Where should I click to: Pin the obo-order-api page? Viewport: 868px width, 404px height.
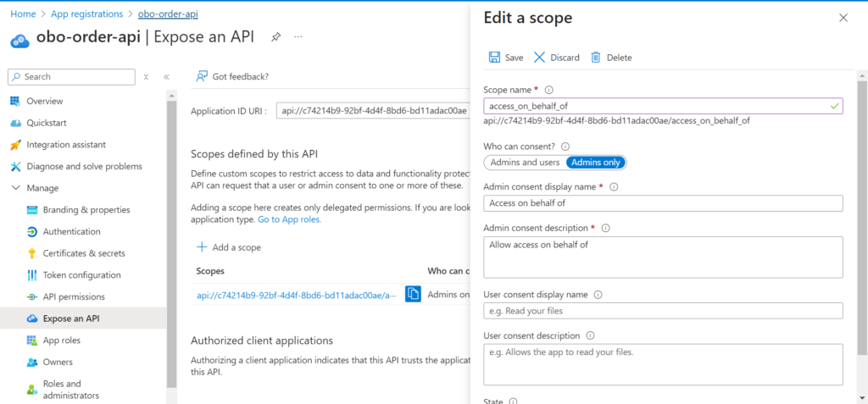[x=275, y=37]
